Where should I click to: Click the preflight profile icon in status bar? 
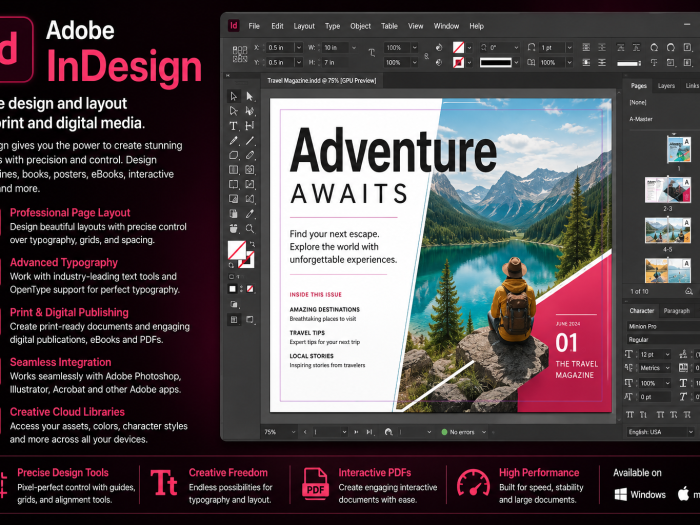tap(388, 432)
